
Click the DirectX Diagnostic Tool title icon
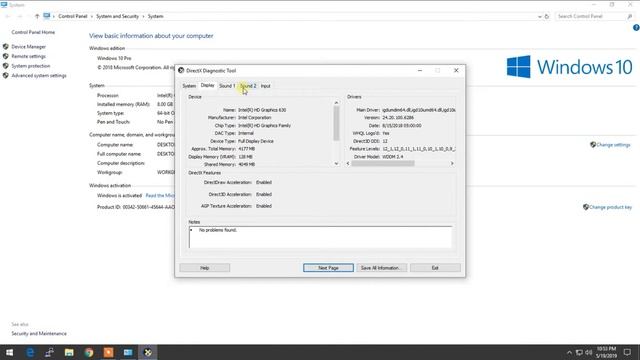[x=181, y=70]
